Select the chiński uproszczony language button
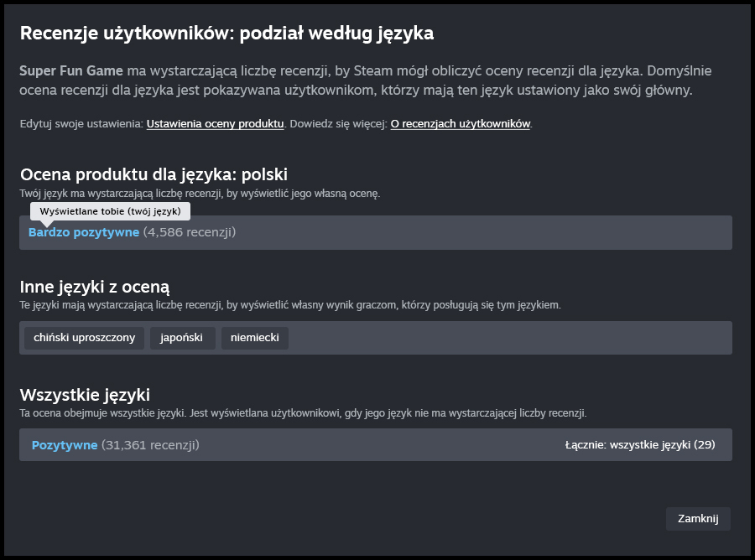Image resolution: width=755 pixels, height=560 pixels. [85, 338]
